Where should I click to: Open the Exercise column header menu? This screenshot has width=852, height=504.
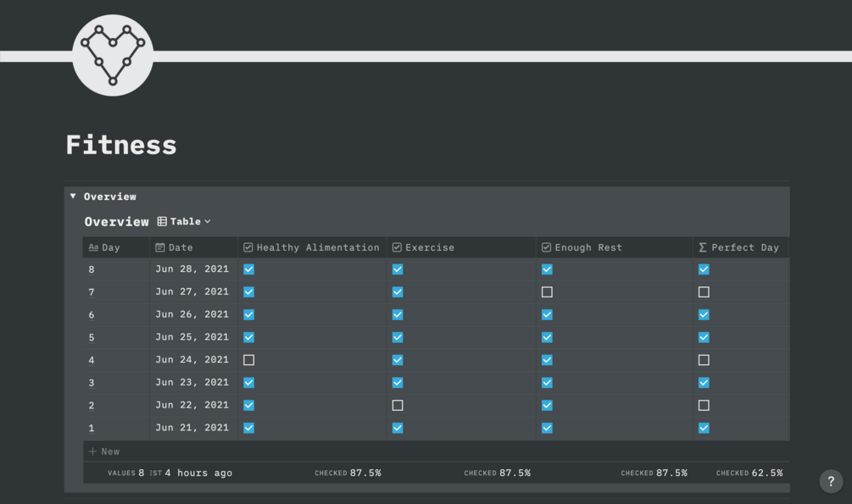tap(430, 248)
